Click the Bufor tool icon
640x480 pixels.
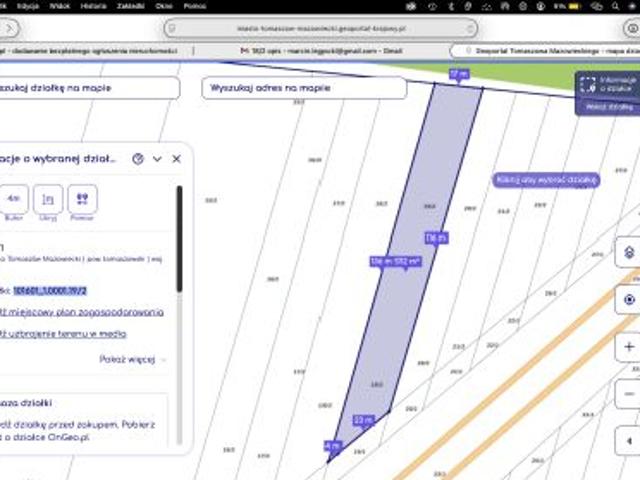point(13,199)
